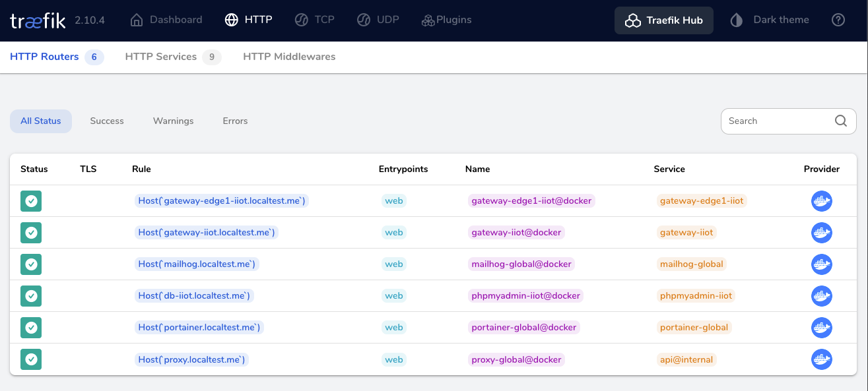Screen dimensions: 868x391
Task: Click rule Host(`gateway-iiot.localtest.me`)
Action: click(207, 232)
